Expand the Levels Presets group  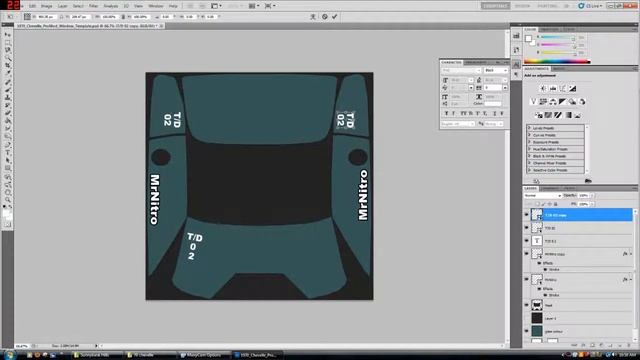pyautogui.click(x=529, y=128)
